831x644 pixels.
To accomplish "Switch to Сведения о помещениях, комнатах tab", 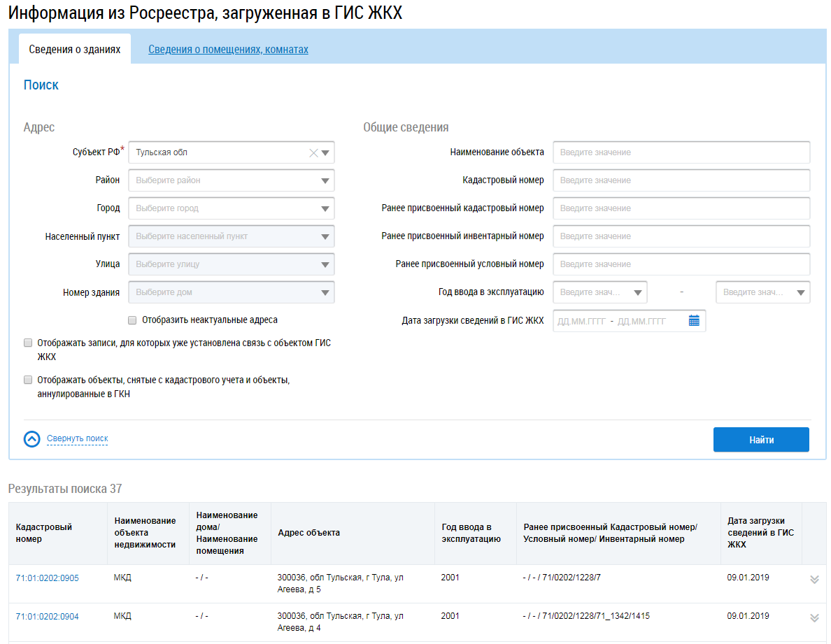I will pyautogui.click(x=228, y=50).
